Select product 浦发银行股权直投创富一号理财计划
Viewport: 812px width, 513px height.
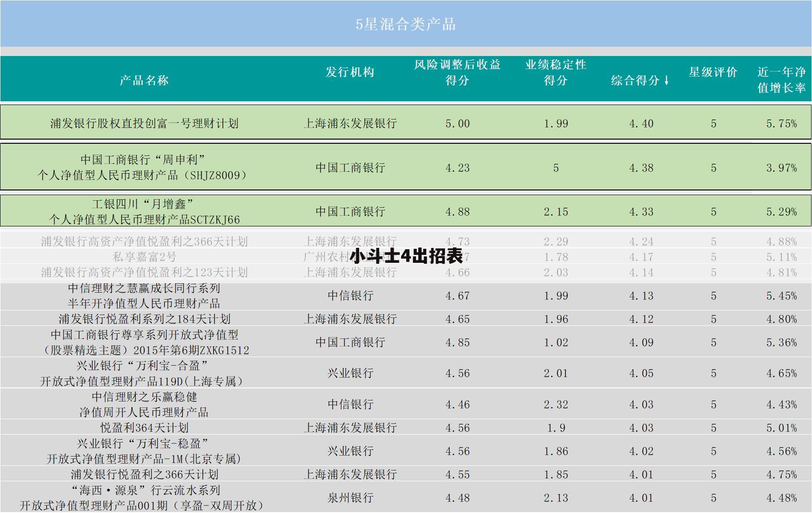pos(144,123)
